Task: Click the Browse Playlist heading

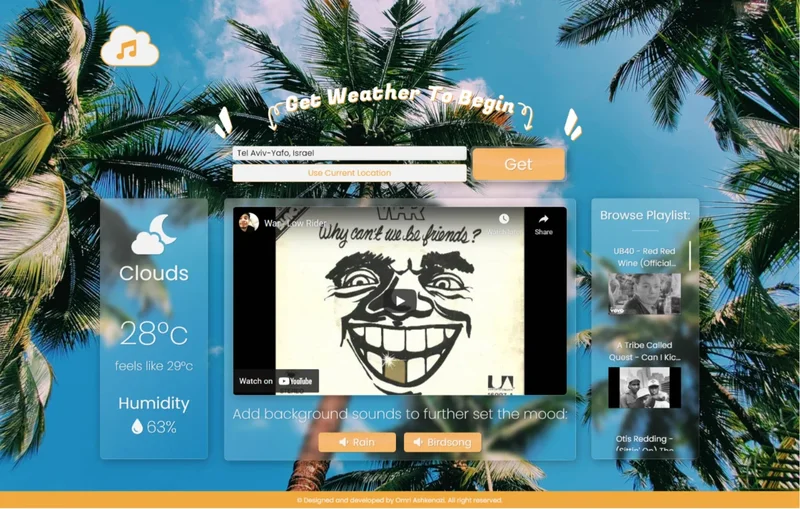Action: (x=645, y=215)
